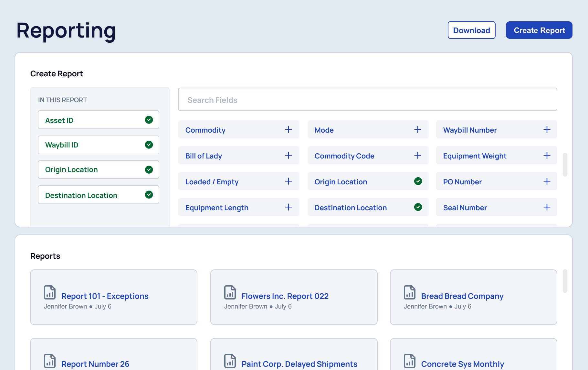Add PO Number using its plus icon
588x370 pixels.
(547, 181)
